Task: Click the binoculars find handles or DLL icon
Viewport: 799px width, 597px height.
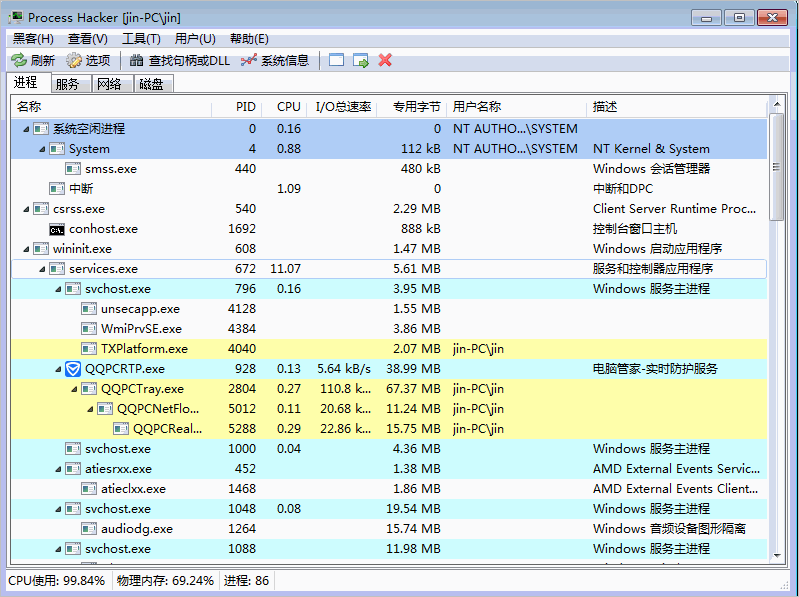Action: tap(136, 60)
